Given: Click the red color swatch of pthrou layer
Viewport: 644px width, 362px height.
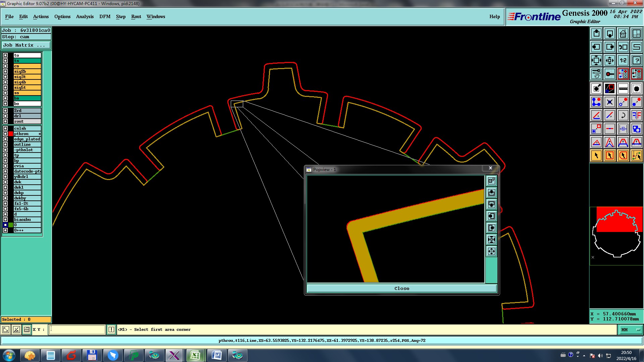Looking at the screenshot, I should (x=11, y=134).
